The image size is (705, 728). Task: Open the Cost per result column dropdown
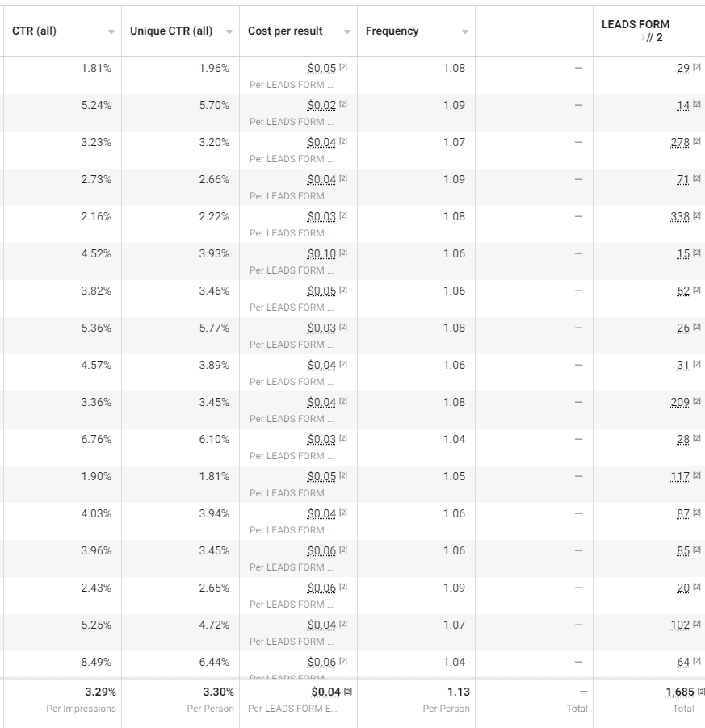point(346,31)
